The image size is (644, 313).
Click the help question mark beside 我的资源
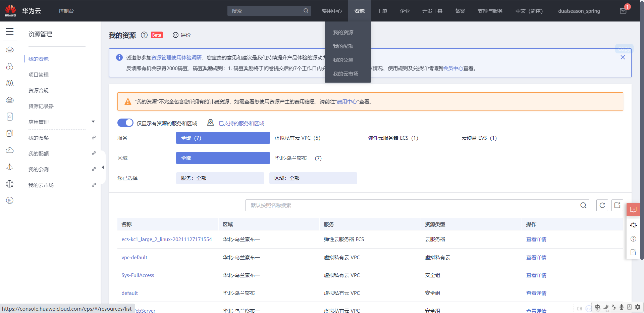pyautogui.click(x=144, y=35)
